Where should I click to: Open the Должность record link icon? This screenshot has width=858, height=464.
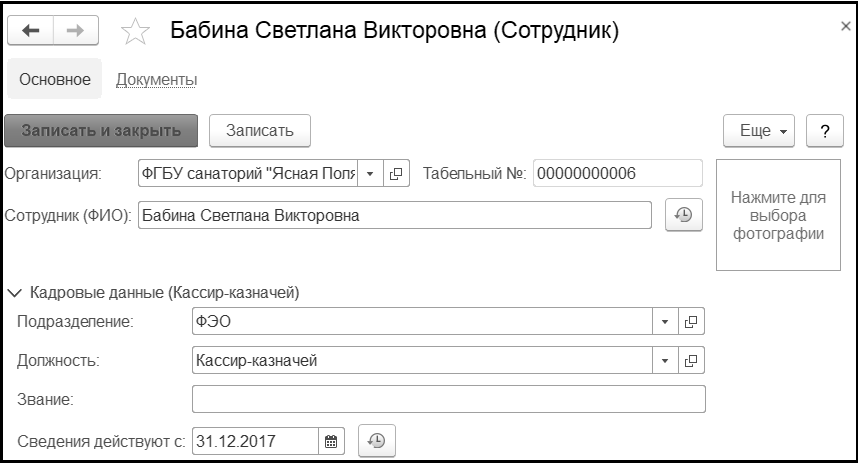click(691, 360)
